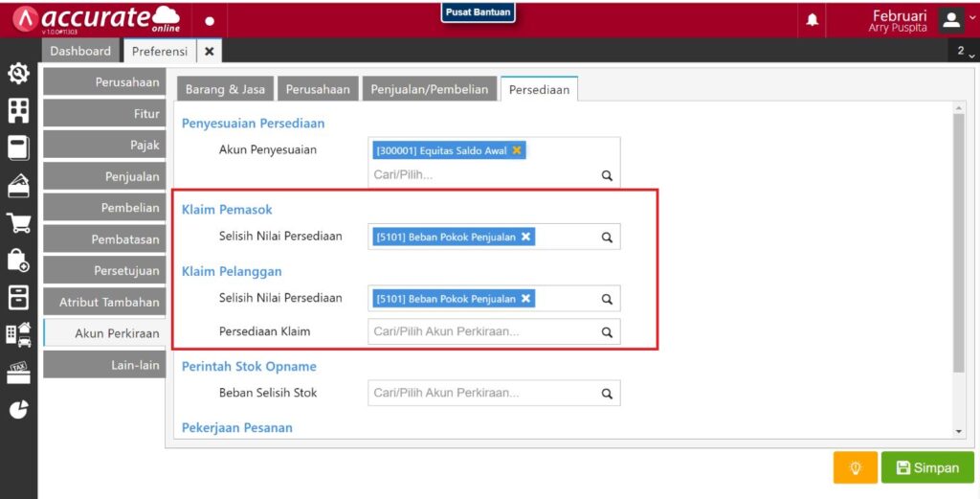
Task: Open the Pusat Bantuan help center
Action: 479,11
